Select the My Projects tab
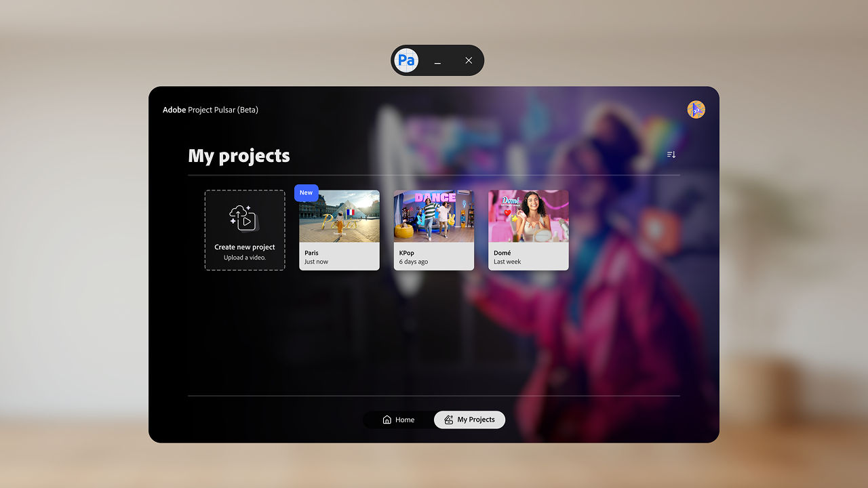 click(469, 420)
